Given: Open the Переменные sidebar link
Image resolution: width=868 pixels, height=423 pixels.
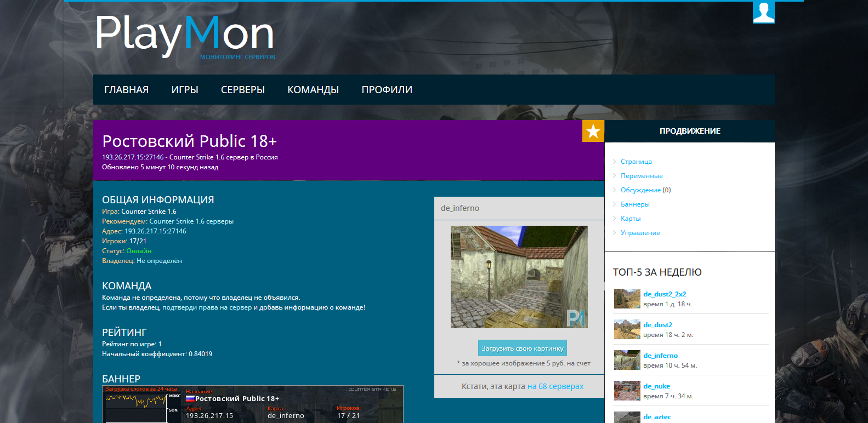Looking at the screenshot, I should pyautogui.click(x=642, y=176).
